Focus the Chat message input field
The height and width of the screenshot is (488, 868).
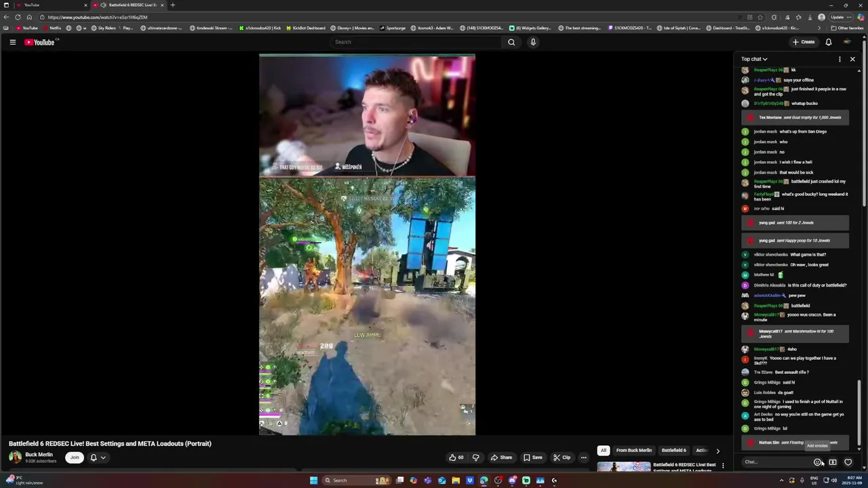(x=776, y=462)
